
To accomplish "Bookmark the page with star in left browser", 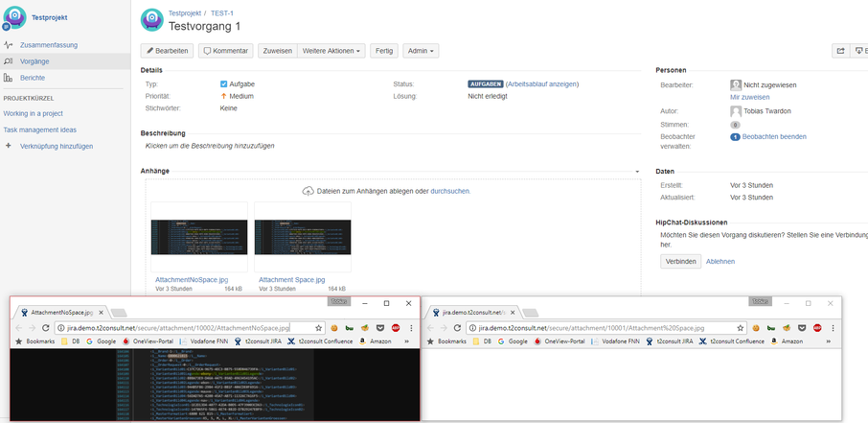I will point(318,328).
